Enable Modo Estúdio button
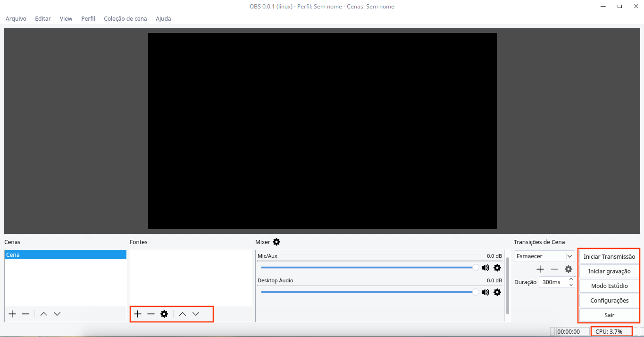The width and height of the screenshot is (644, 337). click(610, 286)
